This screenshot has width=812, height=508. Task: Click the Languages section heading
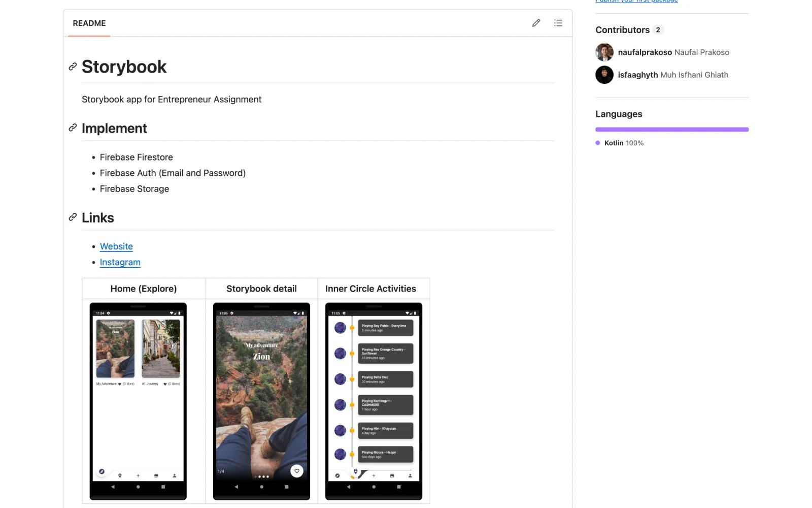coord(619,114)
